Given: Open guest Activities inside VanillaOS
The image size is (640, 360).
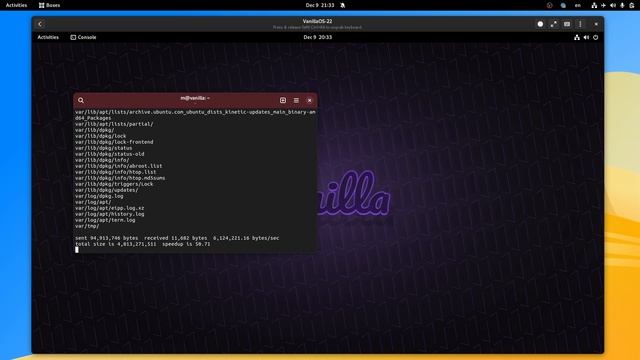Looking at the screenshot, I should pyautogui.click(x=48, y=37).
